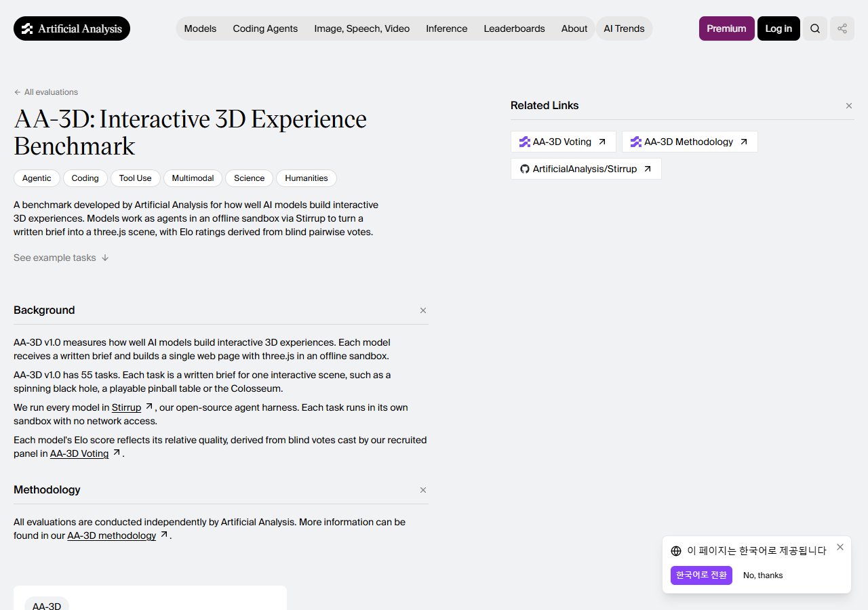Open the search magnifier icon
Viewport: 868px width, 610px height.
pos(815,28)
